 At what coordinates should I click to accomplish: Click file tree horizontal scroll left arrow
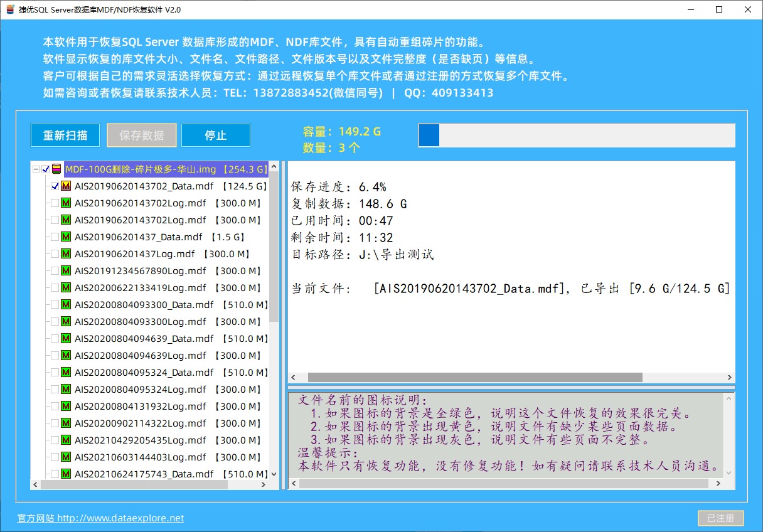point(36,485)
